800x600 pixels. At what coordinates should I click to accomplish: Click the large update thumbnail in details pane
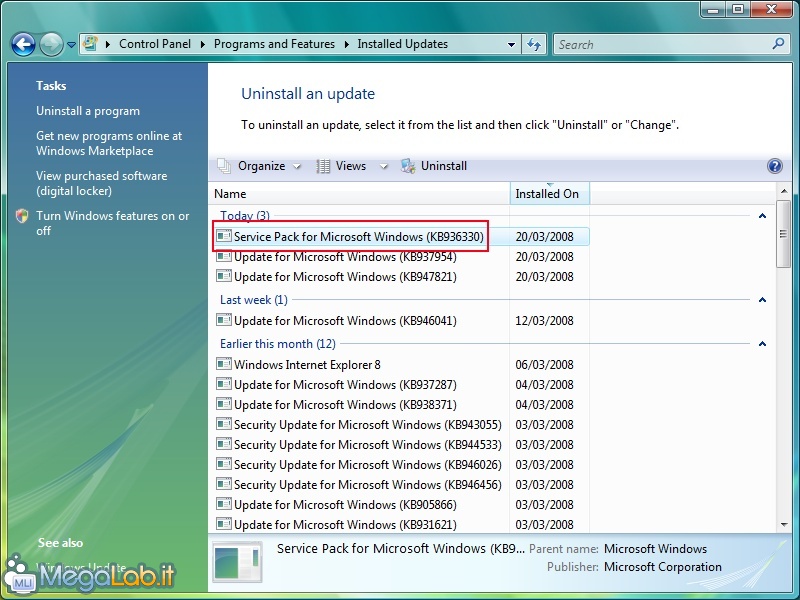point(237,562)
